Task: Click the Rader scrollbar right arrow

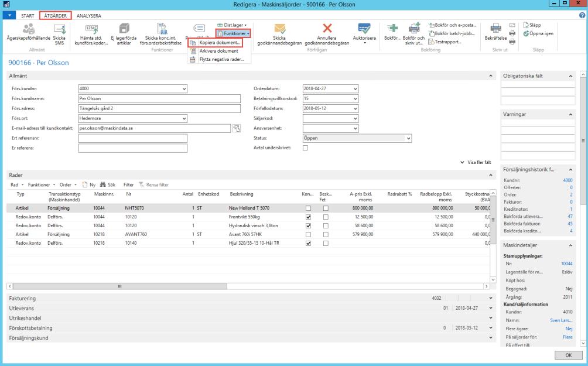Action: (x=486, y=286)
